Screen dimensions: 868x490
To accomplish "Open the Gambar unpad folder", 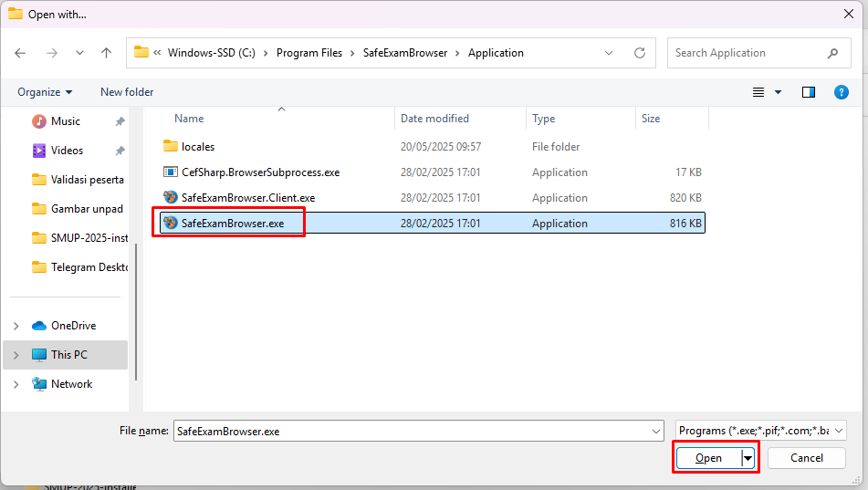I will (78, 209).
